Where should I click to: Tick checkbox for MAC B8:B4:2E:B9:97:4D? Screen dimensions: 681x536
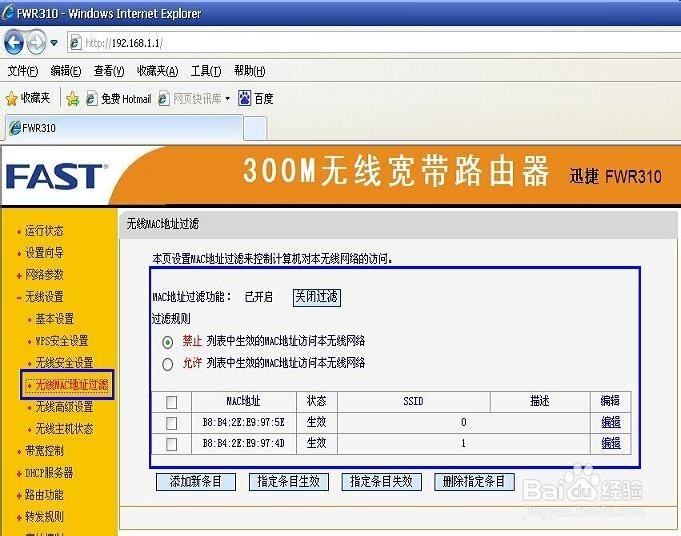tap(172, 444)
